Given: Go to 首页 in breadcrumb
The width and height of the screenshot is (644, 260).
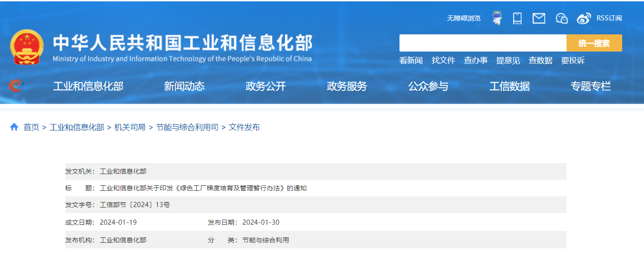Looking at the screenshot, I should [x=32, y=127].
